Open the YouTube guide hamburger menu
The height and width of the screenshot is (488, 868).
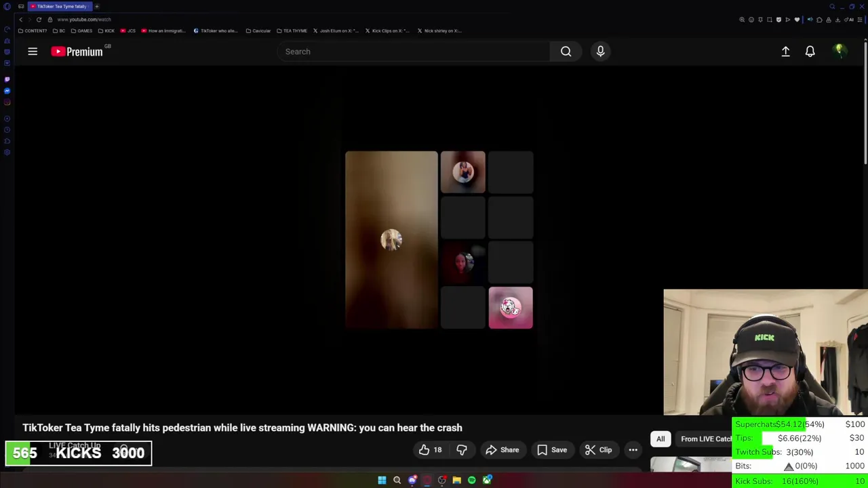pyautogui.click(x=33, y=52)
